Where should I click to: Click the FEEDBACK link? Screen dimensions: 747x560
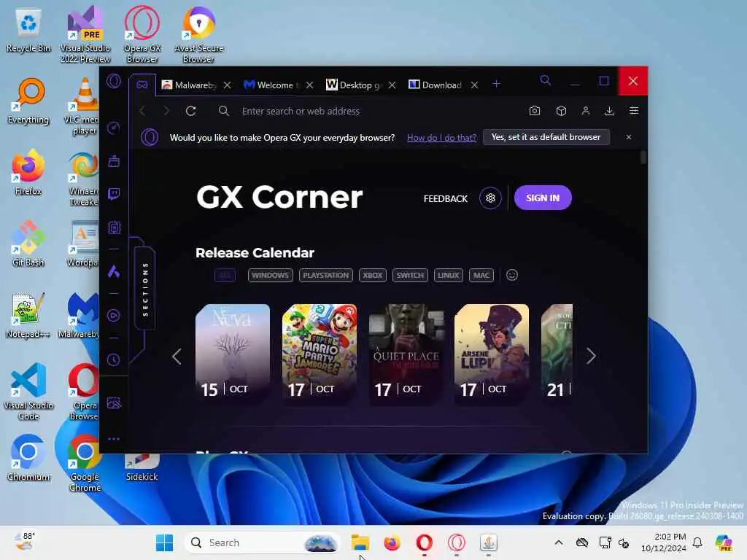click(x=446, y=198)
